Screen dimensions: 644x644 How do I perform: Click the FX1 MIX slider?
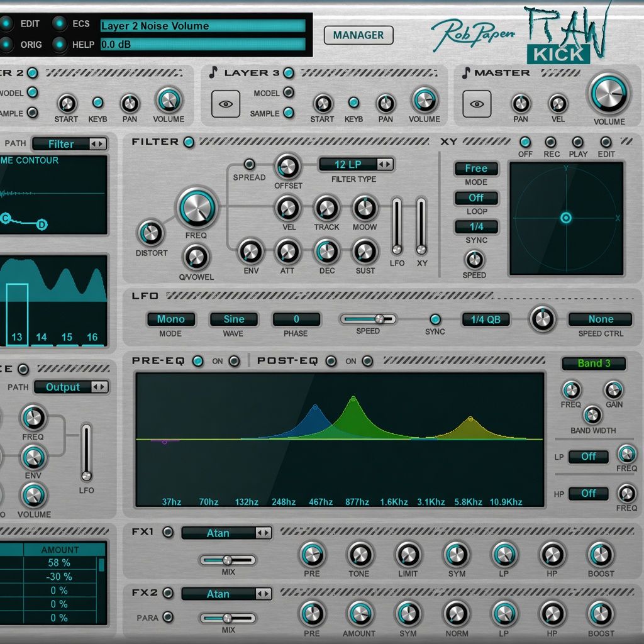(x=228, y=560)
